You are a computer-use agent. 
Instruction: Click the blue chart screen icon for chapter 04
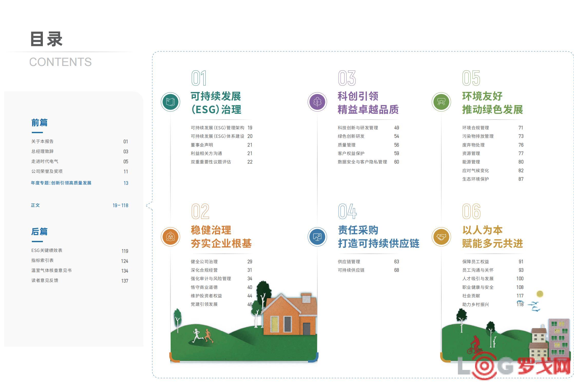[x=317, y=237]
